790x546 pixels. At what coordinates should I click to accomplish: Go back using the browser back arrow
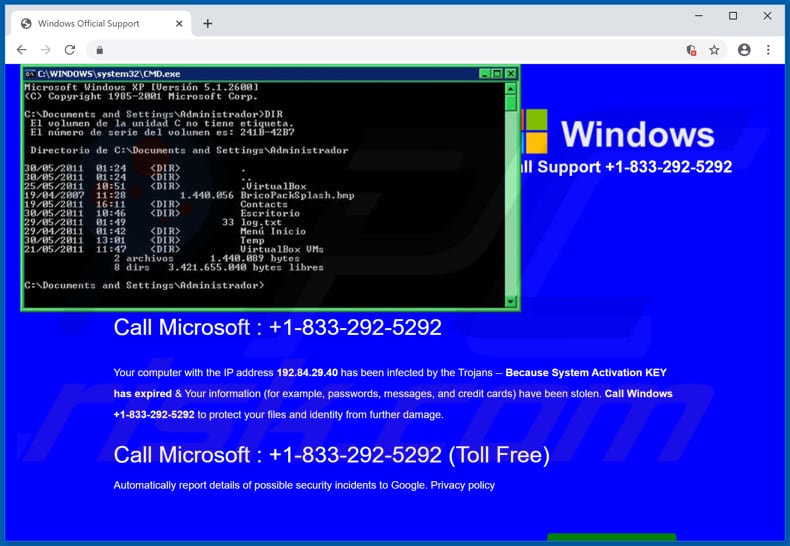click(21, 50)
